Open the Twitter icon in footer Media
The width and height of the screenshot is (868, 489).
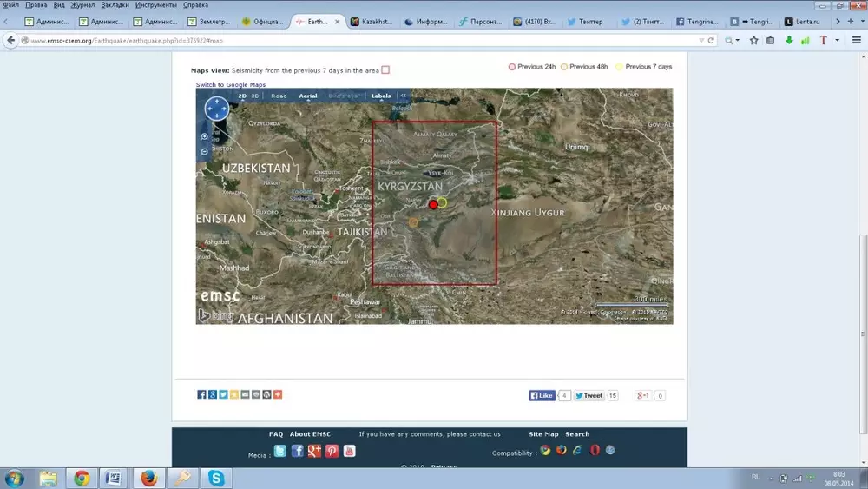[x=279, y=451]
